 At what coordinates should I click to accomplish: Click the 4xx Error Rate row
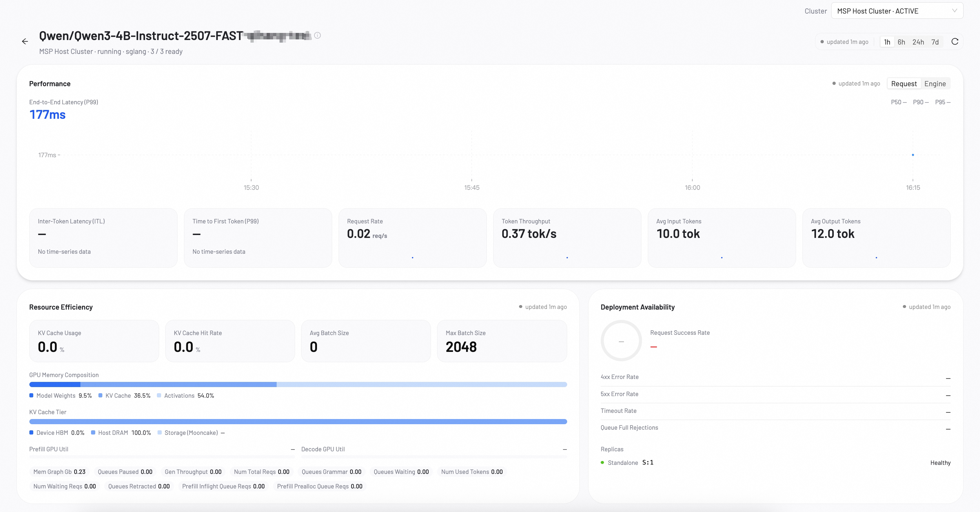(775, 377)
